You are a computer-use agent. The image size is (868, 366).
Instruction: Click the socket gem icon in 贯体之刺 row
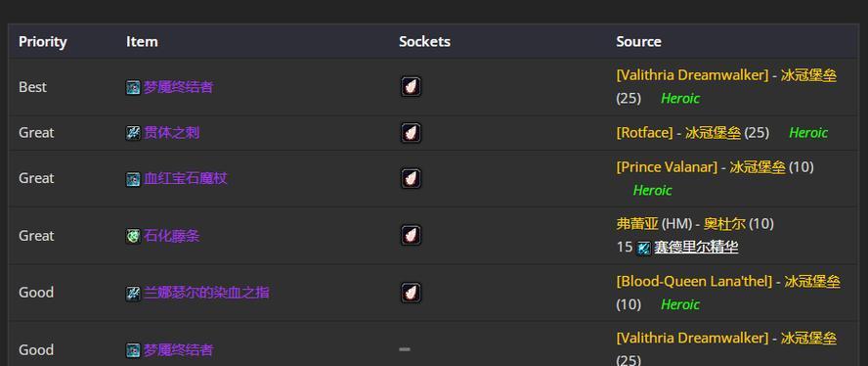tap(411, 133)
